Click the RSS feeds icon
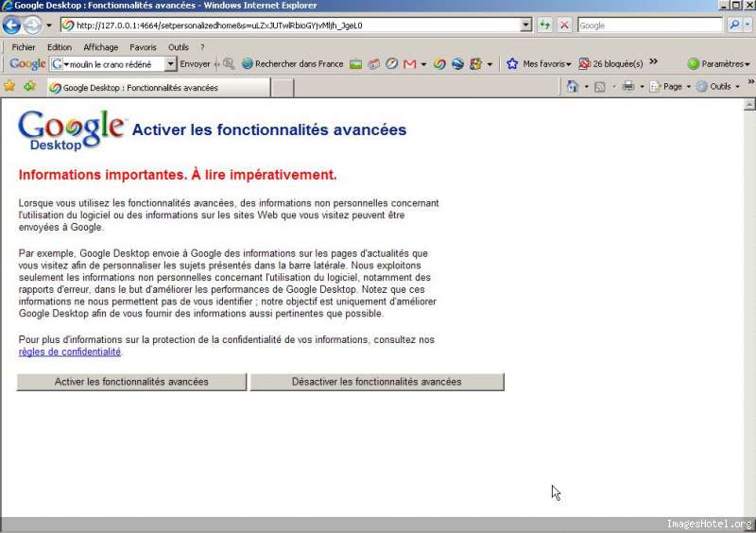This screenshot has width=756, height=533. (x=600, y=87)
